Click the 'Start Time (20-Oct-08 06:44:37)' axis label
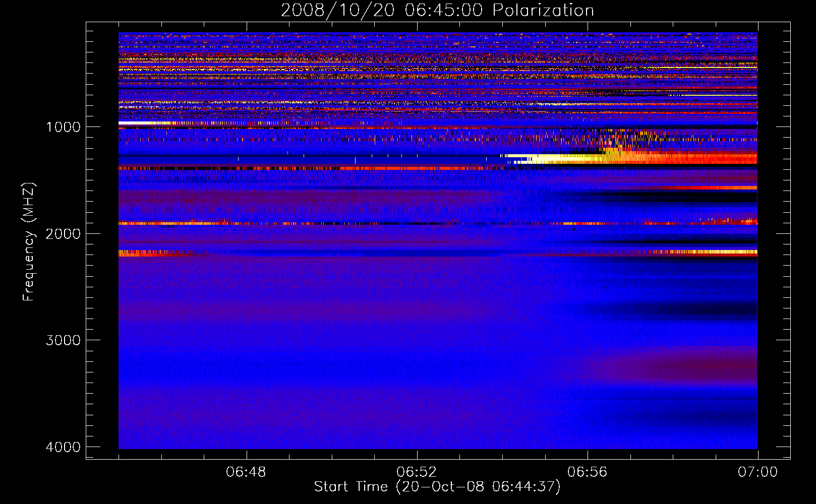Image resolution: width=816 pixels, height=504 pixels. click(x=437, y=487)
